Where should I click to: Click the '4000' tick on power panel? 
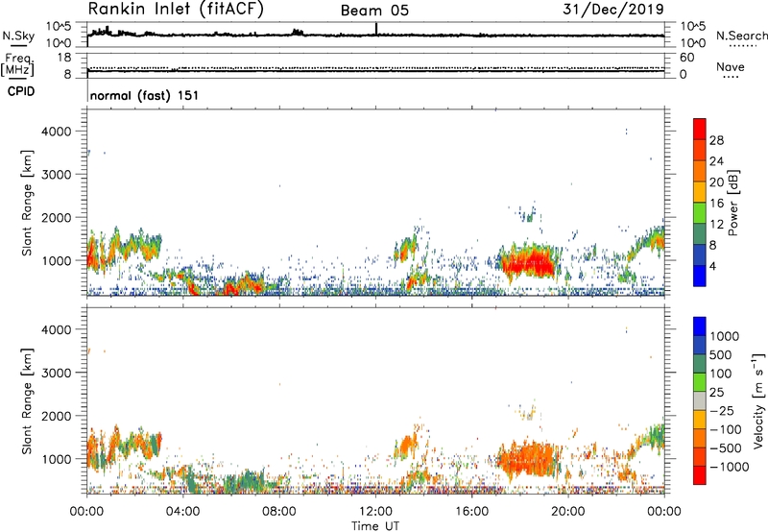57,132
